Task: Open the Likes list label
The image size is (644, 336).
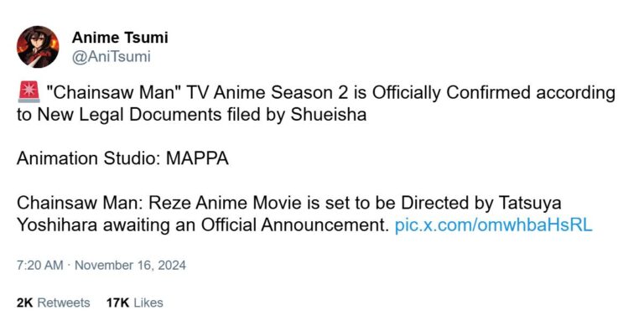Action: pyautogui.click(x=148, y=302)
